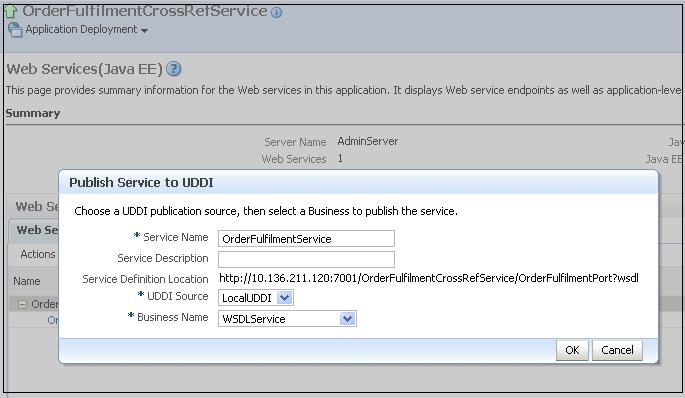Viewport: 685px width, 398px height.
Task: Click the empty Service Description field
Action: click(306, 259)
